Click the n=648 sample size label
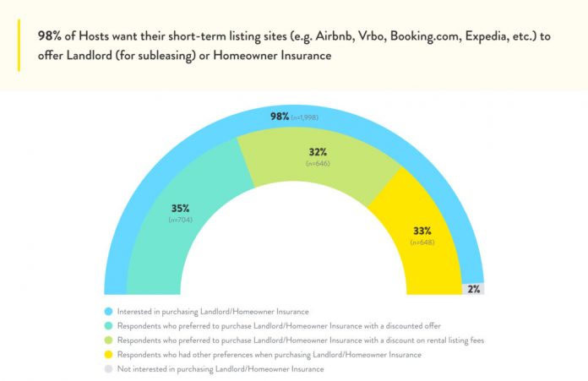This screenshot has width=588, height=381. [422, 242]
